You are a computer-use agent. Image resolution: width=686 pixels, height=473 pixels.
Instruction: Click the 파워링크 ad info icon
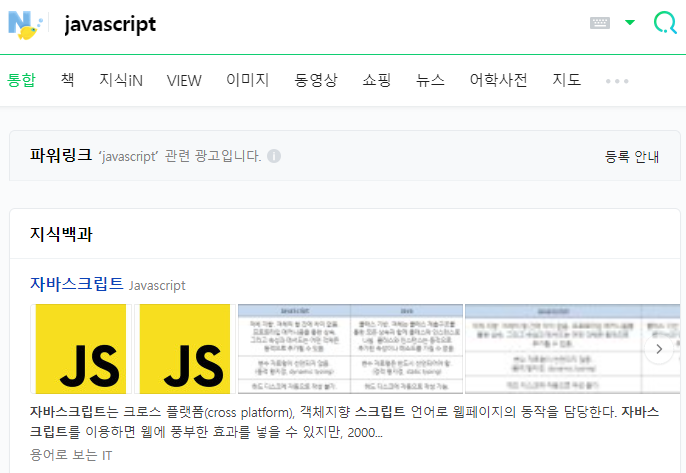pos(274,156)
